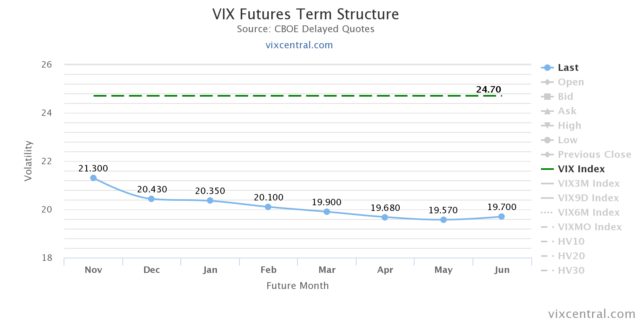Viewport: 644px width, 322px height.
Task: Click the VIX6M Index dotted-line icon
Action: tap(547, 213)
